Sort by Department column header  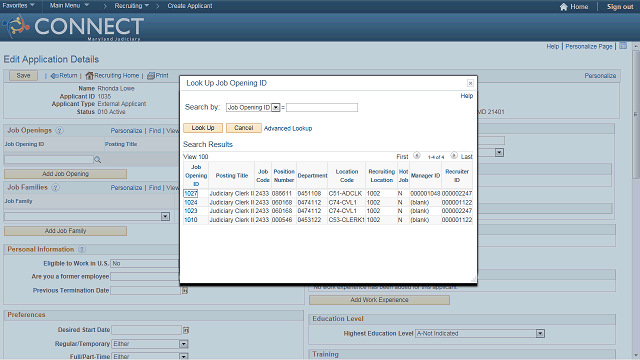(x=312, y=176)
